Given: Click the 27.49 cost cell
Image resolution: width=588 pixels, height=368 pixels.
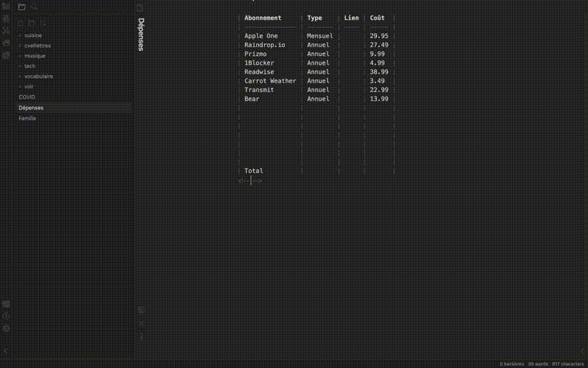Looking at the screenshot, I should tap(379, 45).
